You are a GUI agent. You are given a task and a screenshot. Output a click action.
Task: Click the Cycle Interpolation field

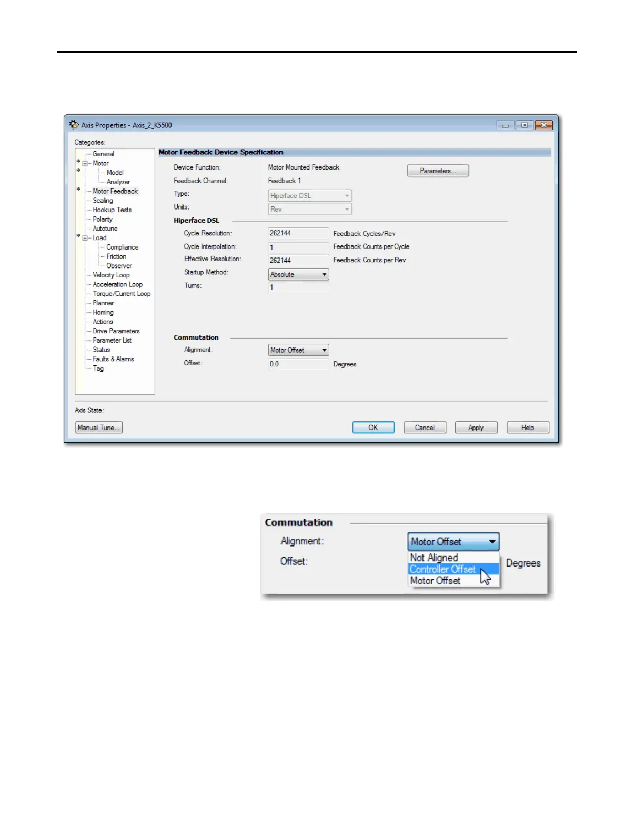pos(298,247)
